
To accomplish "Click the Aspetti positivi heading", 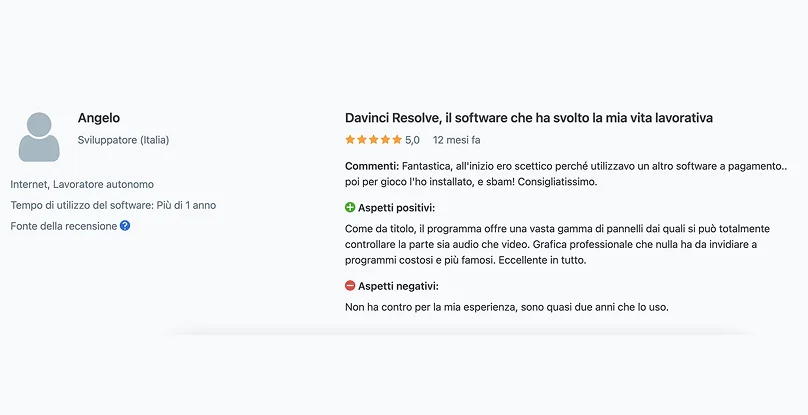I will tap(396, 208).
